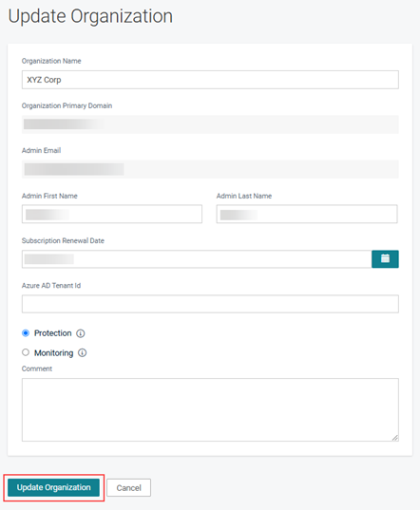
Task: Open the calendar date picker icon
Action: 385,259
